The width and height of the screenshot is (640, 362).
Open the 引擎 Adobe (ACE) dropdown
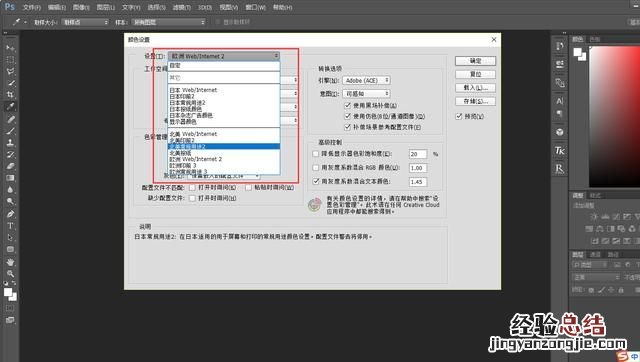click(x=366, y=80)
